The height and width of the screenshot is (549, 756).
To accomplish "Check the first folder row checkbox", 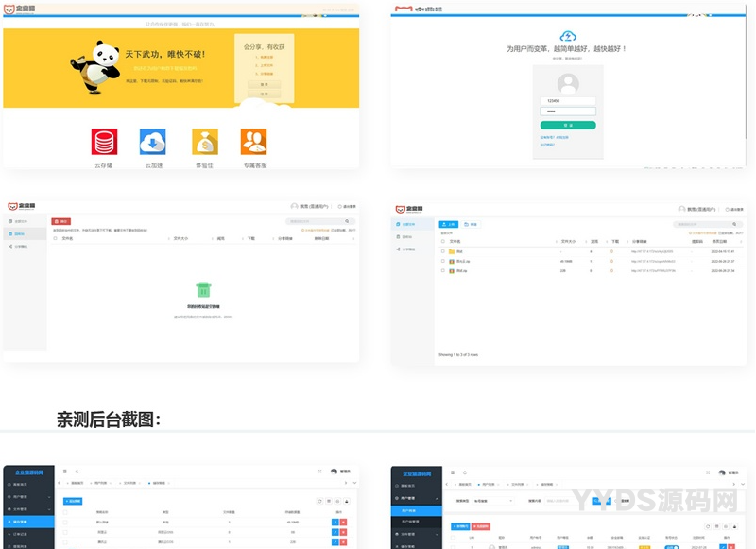I will pos(443,251).
